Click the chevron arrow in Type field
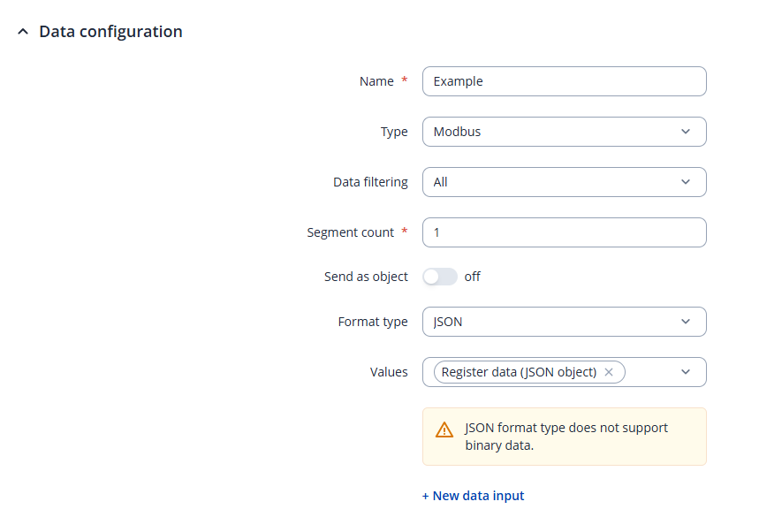The width and height of the screenshot is (759, 532). [686, 132]
